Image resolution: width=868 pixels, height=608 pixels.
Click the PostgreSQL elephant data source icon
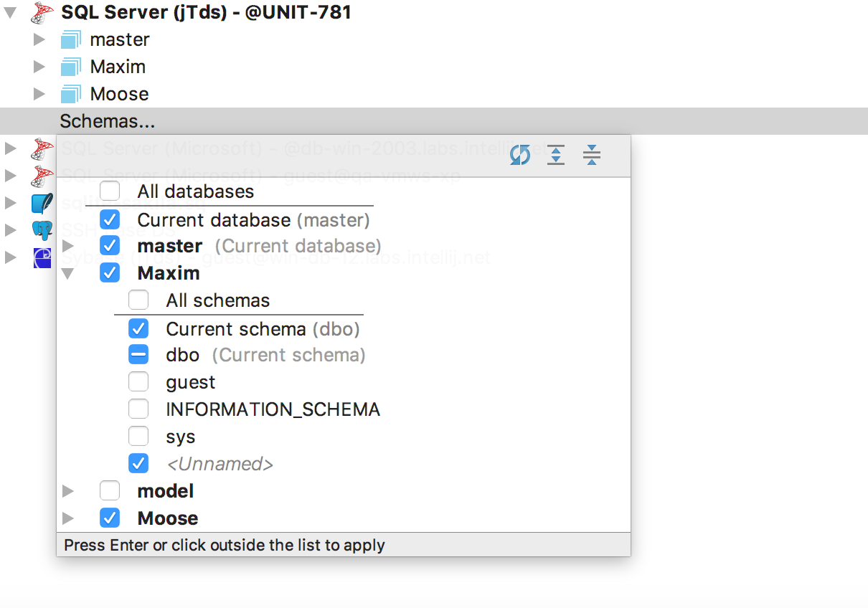(x=42, y=230)
